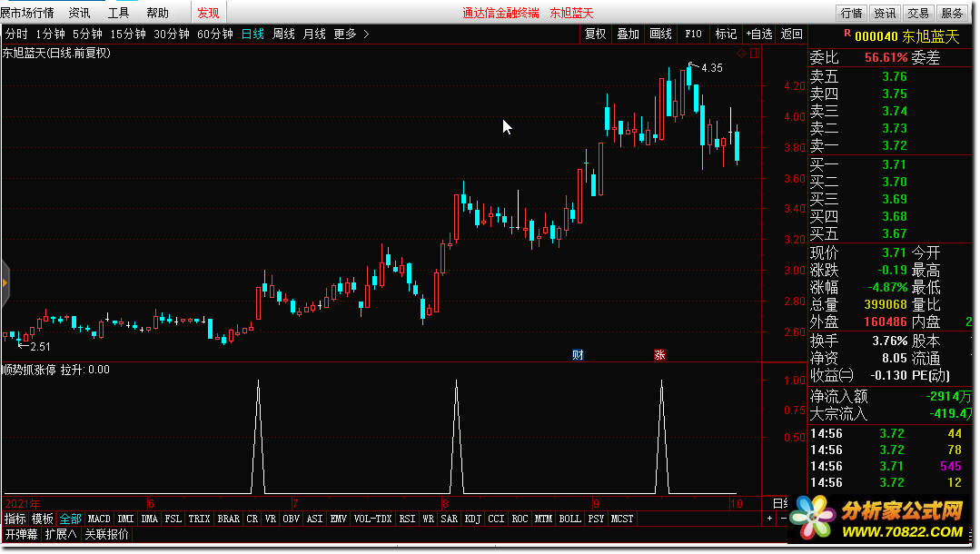This screenshot has height=554, width=980.
Task: Click the 返回 back button
Action: [791, 34]
